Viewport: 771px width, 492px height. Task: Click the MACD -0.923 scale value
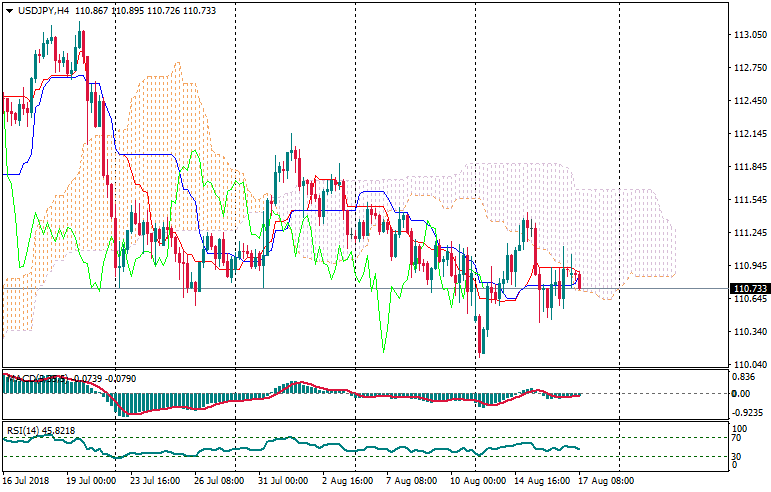tap(745, 411)
